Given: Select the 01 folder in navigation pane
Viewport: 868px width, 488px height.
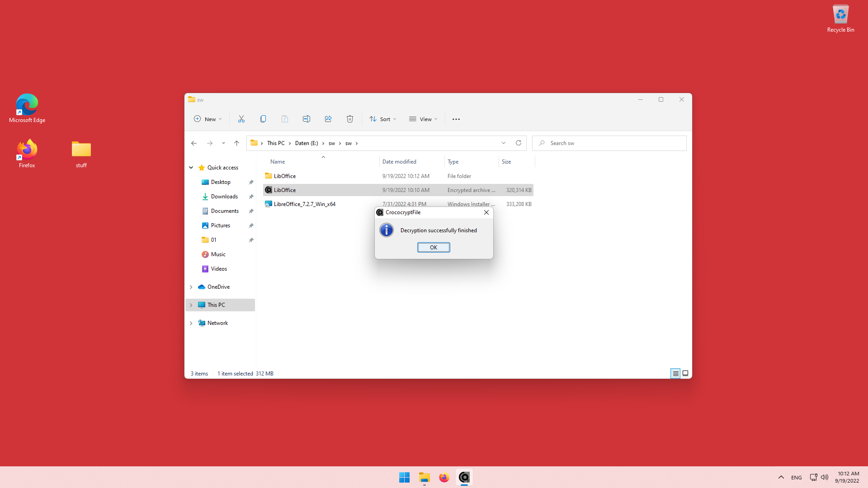Looking at the screenshot, I should (x=213, y=240).
